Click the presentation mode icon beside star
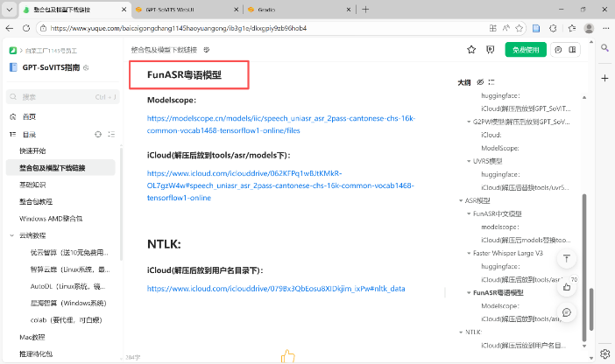 491,50
